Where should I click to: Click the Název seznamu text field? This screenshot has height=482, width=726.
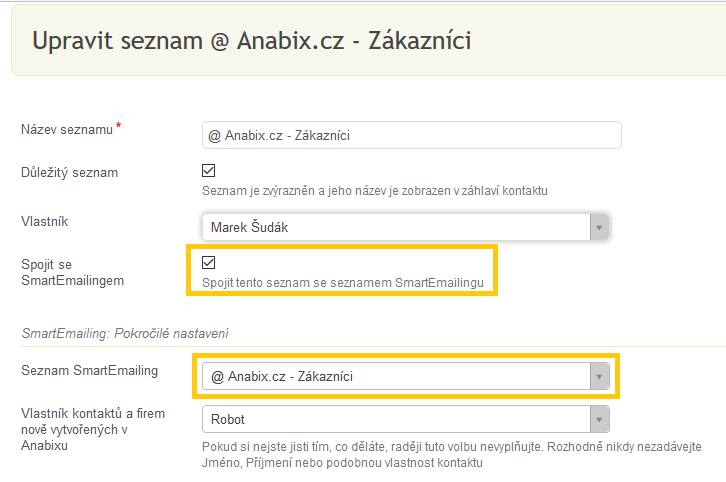coord(412,135)
